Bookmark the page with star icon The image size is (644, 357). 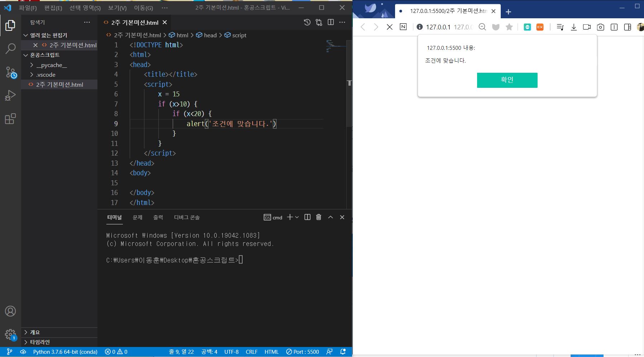[509, 27]
